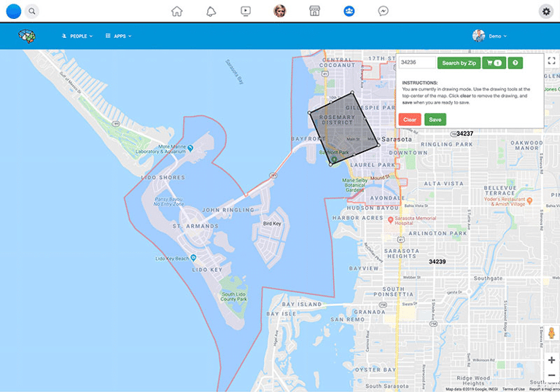Open the profile picture tab
This screenshot has width=560, height=392.
pyautogui.click(x=280, y=11)
